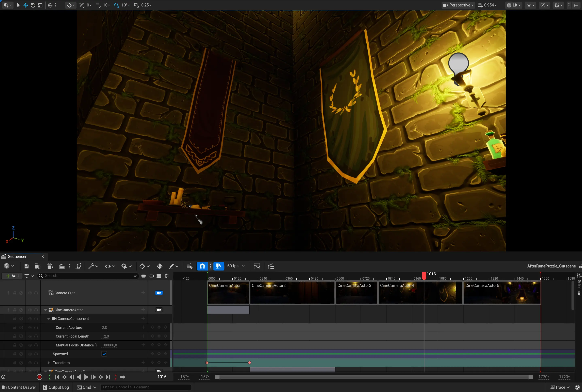Open the track filter dropdown beside Add

pos(29,276)
